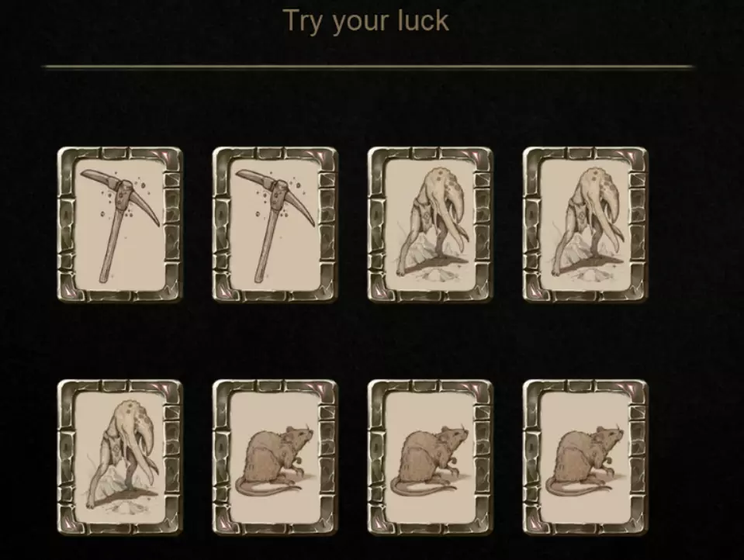The height and width of the screenshot is (560, 744).
Task: Choose the second pickaxe card beside the creature
Action: pos(275,224)
